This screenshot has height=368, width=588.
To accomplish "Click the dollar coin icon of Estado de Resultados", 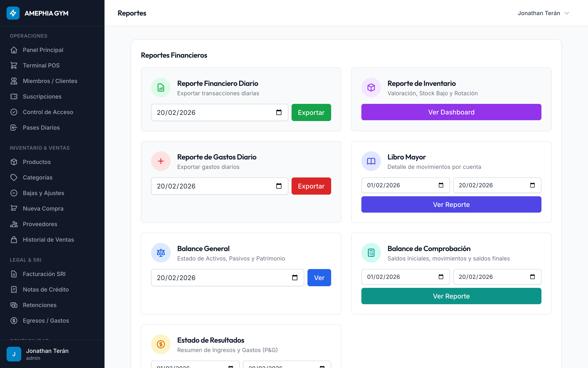I will 161,344.
